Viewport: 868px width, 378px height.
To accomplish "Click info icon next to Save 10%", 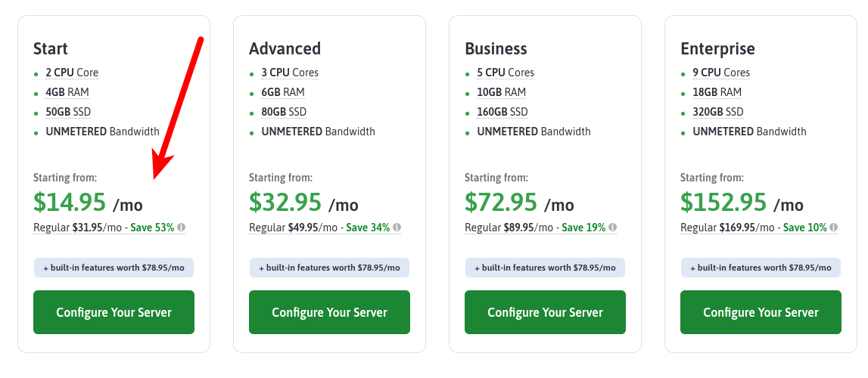I will pos(834,228).
